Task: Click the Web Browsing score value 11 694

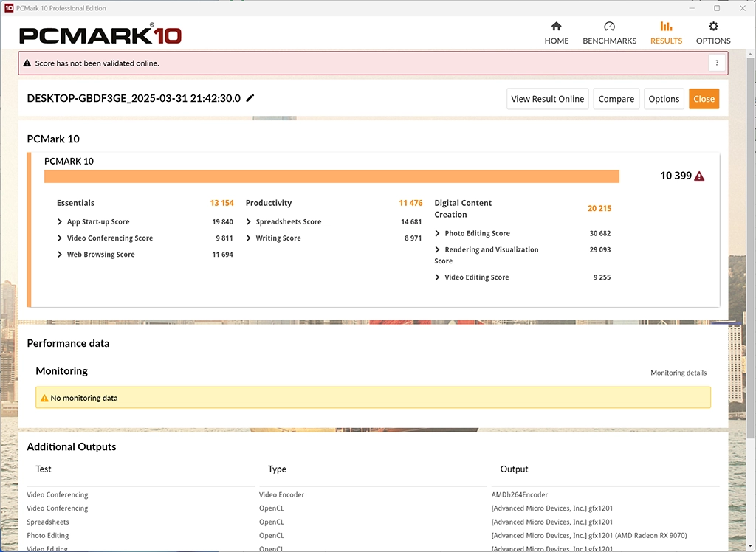Action: [x=223, y=255]
